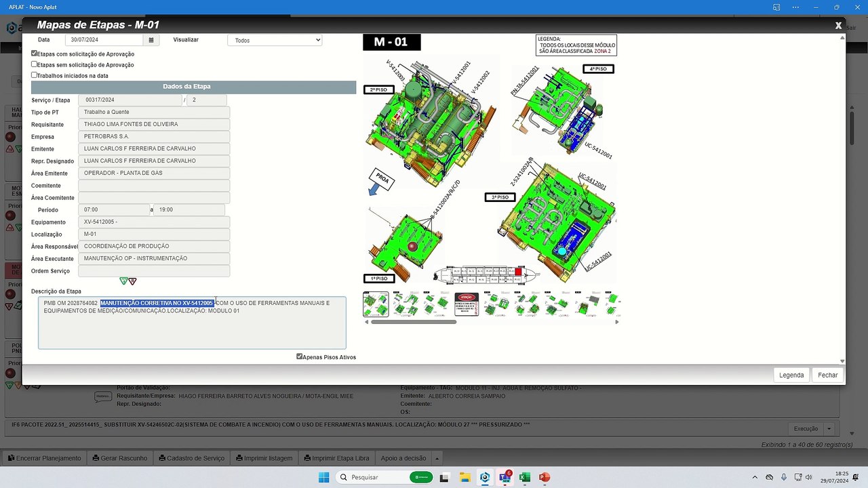Open the sidebar panel icon in the title bar
The height and width of the screenshot is (488, 868).
pos(776,7)
